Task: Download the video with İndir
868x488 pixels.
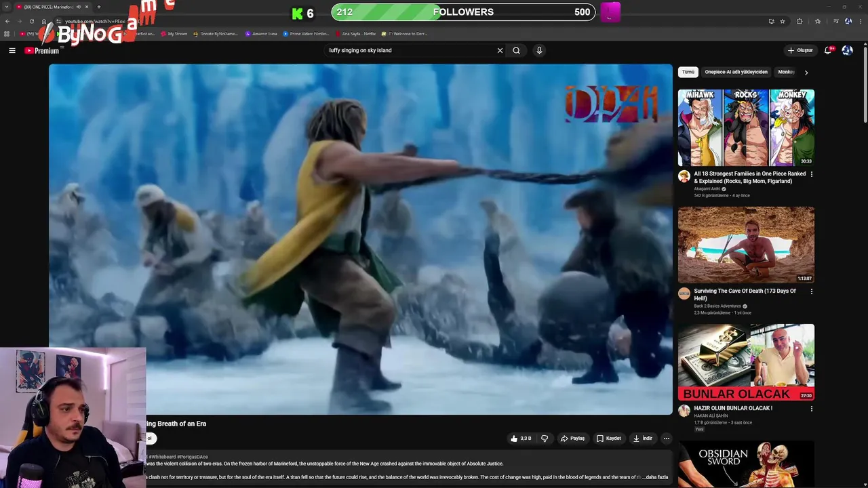Action: (x=642, y=439)
